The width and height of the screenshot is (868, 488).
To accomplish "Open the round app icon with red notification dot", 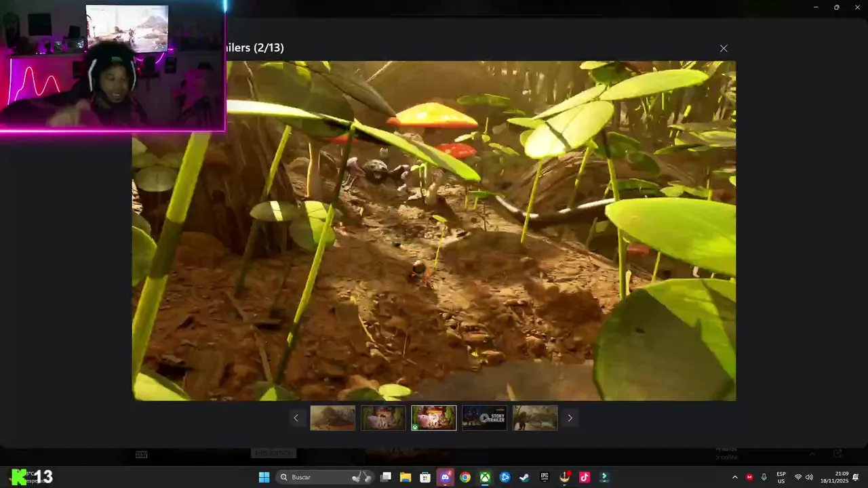I will 564,477.
